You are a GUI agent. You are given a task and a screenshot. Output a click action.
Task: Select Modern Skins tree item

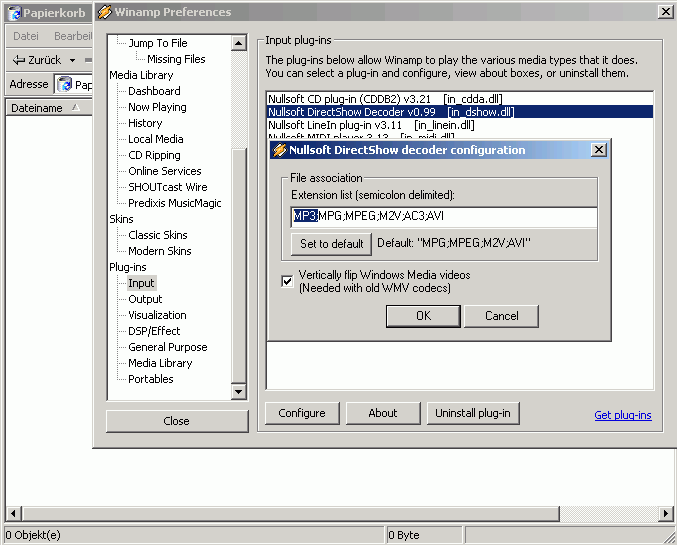point(159,251)
